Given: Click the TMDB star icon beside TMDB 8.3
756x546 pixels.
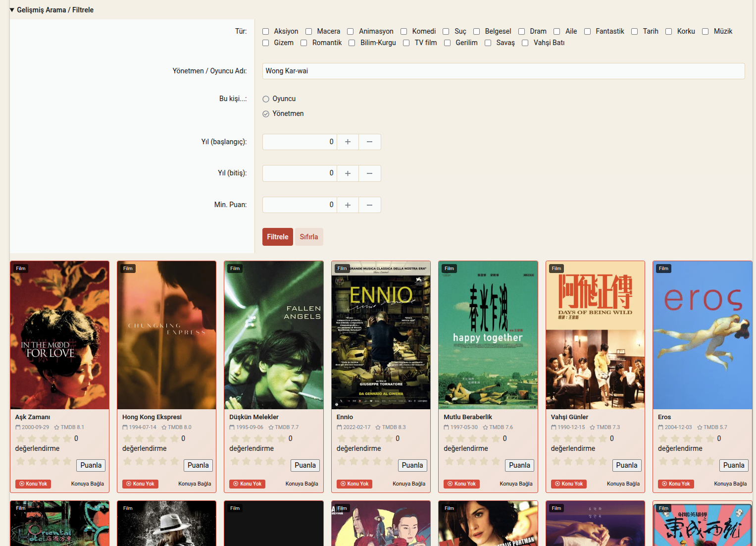Looking at the screenshot, I should click(378, 428).
